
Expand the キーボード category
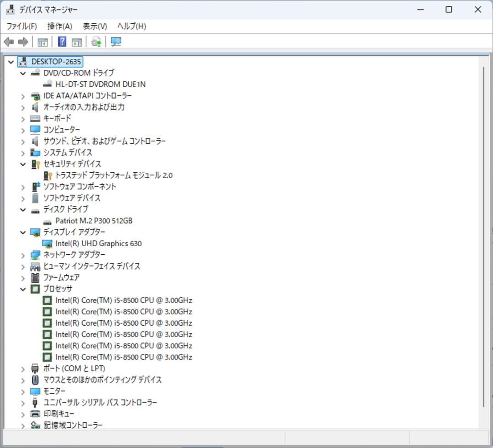tap(22, 118)
